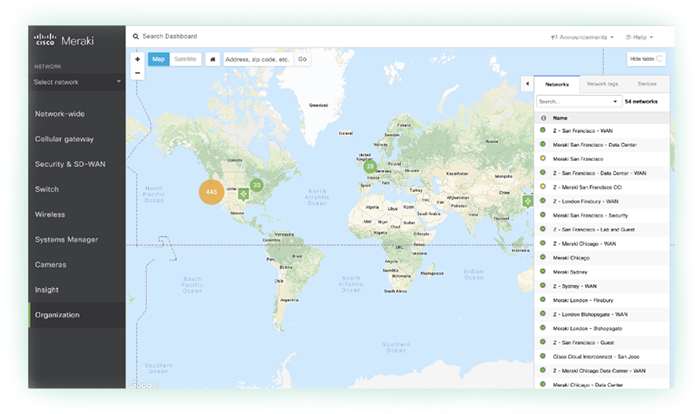Click the 54 networks count text
This screenshot has height=414, width=700.
641,101
